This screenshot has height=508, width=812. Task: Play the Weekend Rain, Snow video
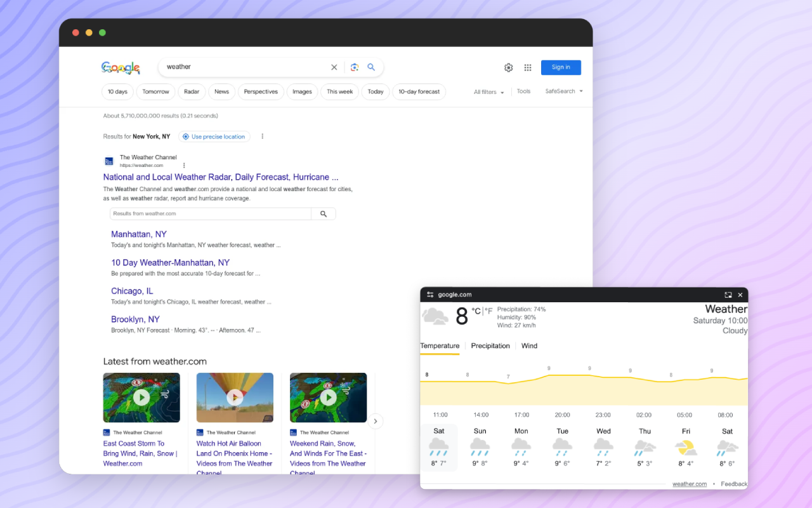pyautogui.click(x=328, y=398)
